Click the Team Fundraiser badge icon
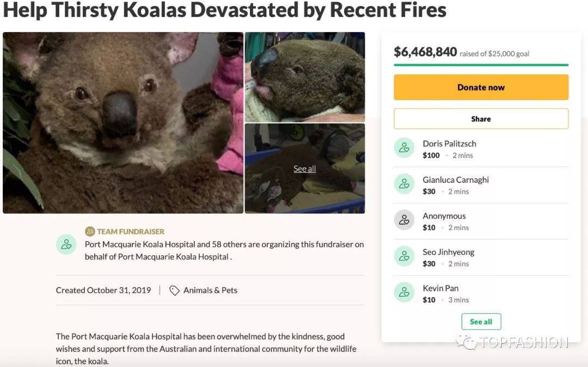This screenshot has width=588, height=367. pyautogui.click(x=90, y=231)
